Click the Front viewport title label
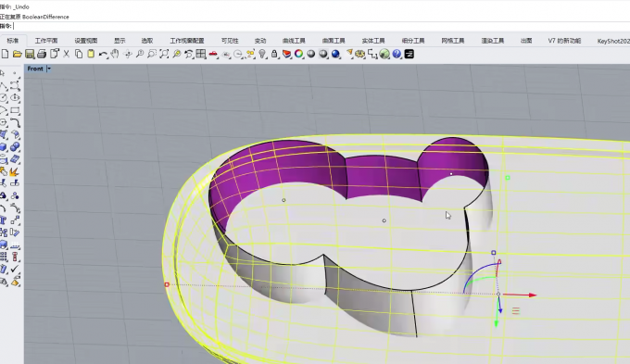This screenshot has height=364, width=630. (x=35, y=69)
